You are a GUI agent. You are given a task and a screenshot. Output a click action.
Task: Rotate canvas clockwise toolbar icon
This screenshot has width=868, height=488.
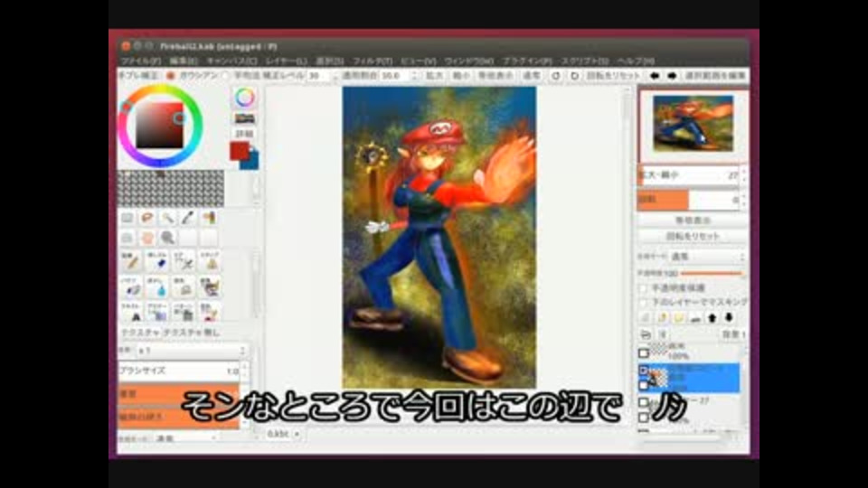pos(575,76)
